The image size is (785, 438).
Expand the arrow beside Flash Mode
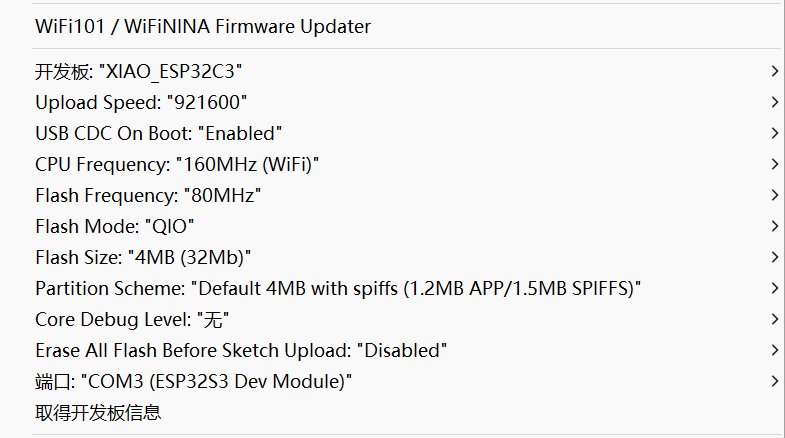(x=774, y=226)
